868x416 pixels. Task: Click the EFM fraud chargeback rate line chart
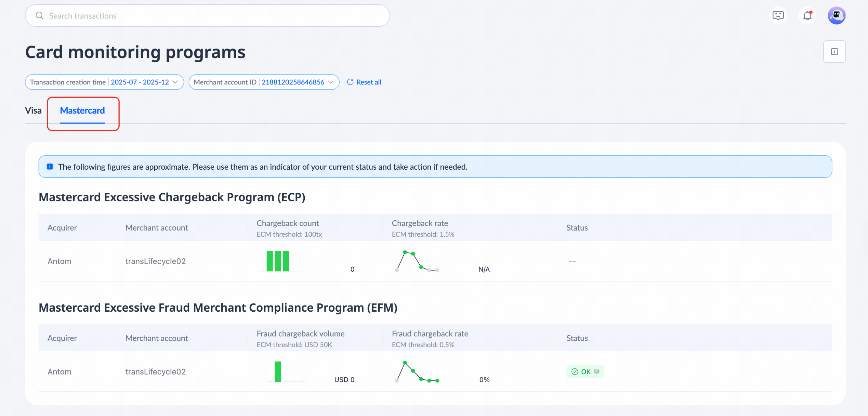click(417, 372)
